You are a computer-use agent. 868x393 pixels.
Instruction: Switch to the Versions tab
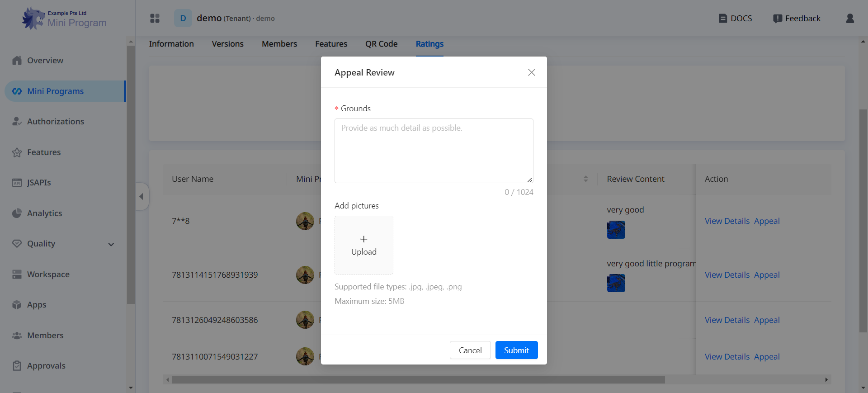tap(227, 44)
